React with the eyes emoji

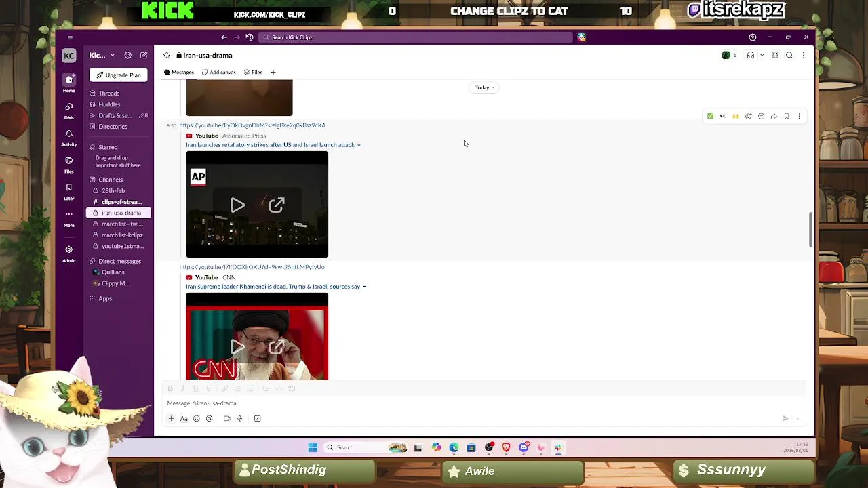pyautogui.click(x=723, y=116)
